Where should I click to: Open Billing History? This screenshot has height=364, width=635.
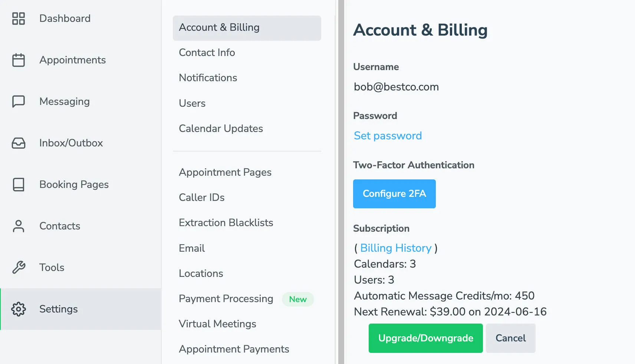click(395, 248)
